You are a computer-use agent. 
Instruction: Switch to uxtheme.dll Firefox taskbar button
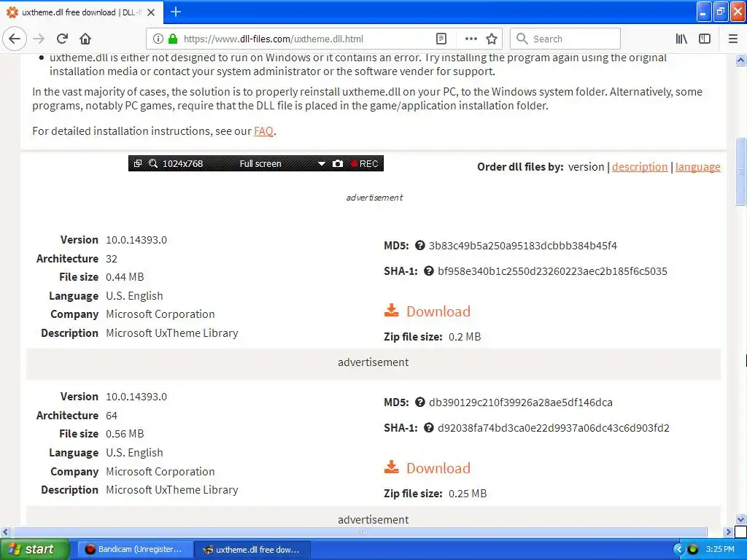click(252, 549)
